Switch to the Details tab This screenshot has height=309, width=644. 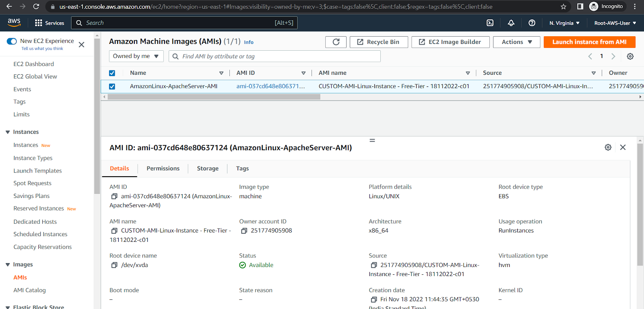(x=120, y=169)
